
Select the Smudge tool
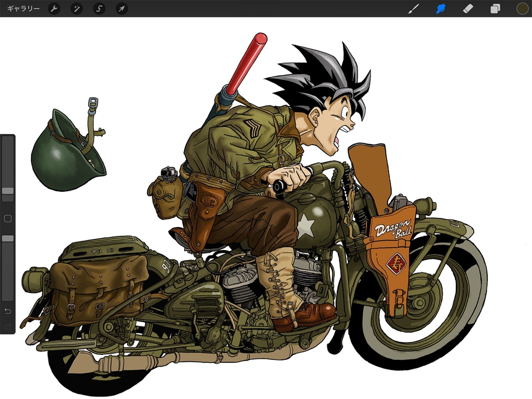point(441,9)
